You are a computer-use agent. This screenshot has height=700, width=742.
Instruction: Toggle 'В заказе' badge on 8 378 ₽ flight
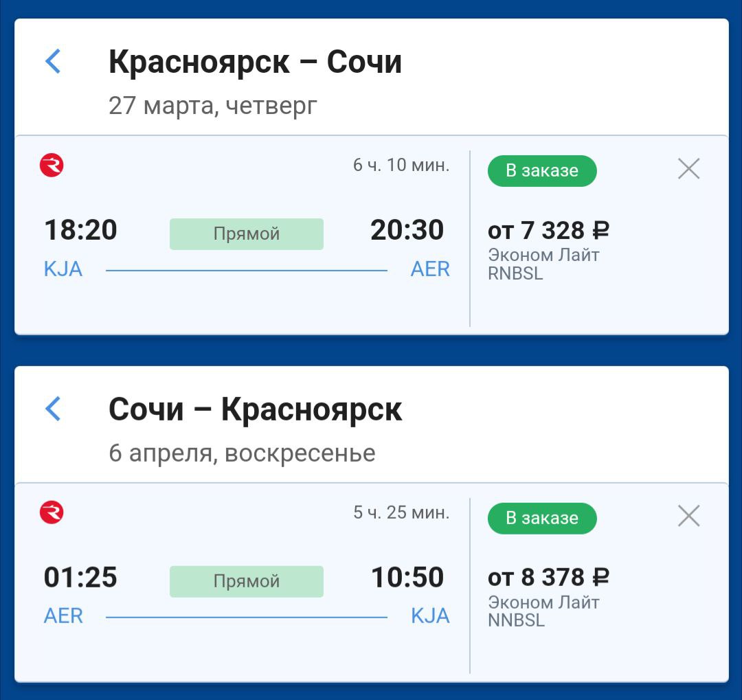(542, 519)
